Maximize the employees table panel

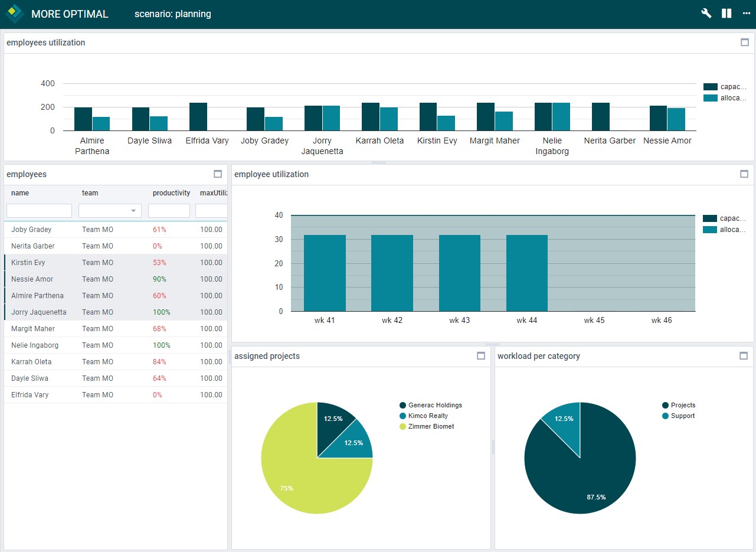tap(218, 174)
